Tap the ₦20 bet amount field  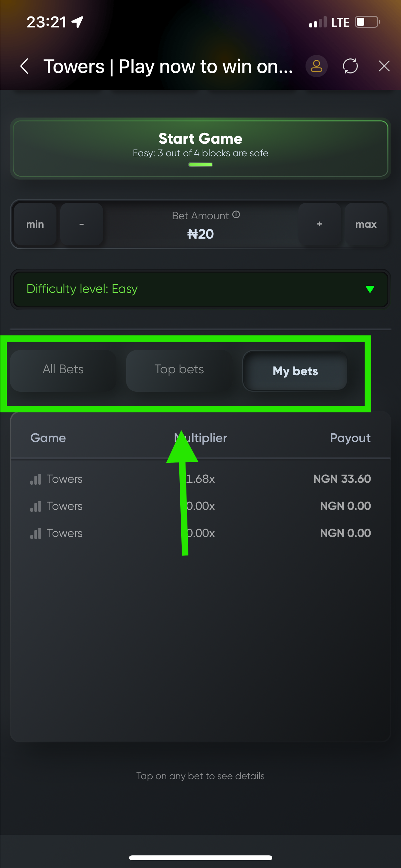tap(200, 234)
